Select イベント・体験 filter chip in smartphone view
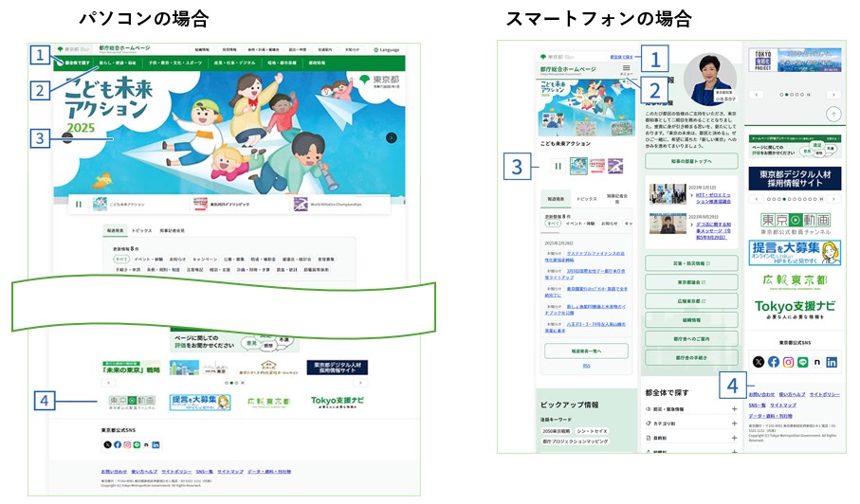This screenshot has width=860, height=504. click(x=581, y=224)
